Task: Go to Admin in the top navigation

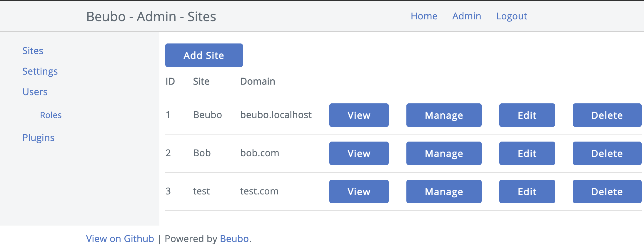Action: pos(466,16)
